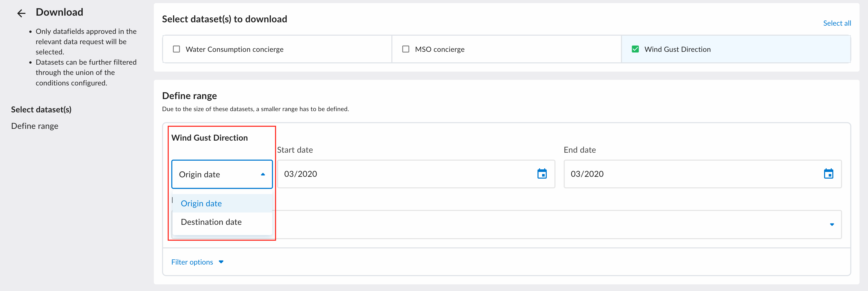
Task: Expand Filter options
Action: (197, 262)
